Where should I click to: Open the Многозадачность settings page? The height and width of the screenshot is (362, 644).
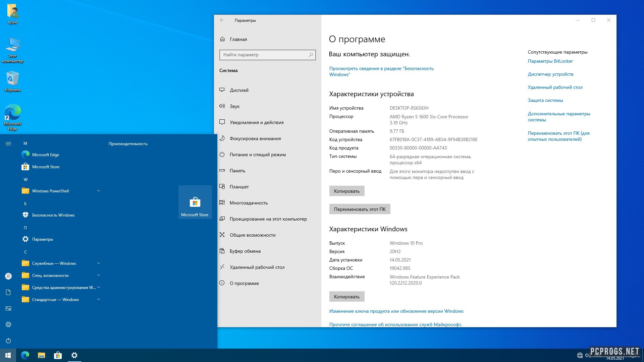(x=268, y=203)
